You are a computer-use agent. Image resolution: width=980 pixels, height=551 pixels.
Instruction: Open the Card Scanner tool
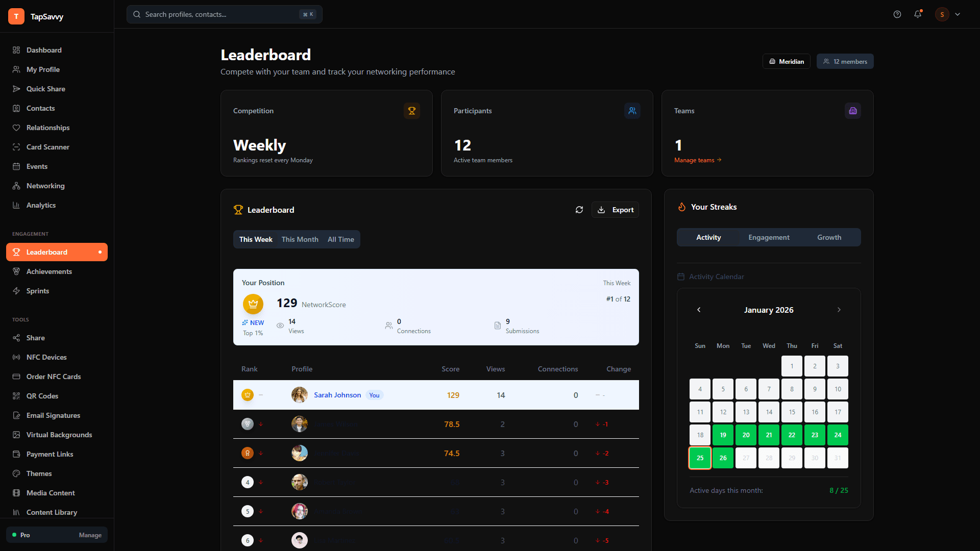coord(48,147)
